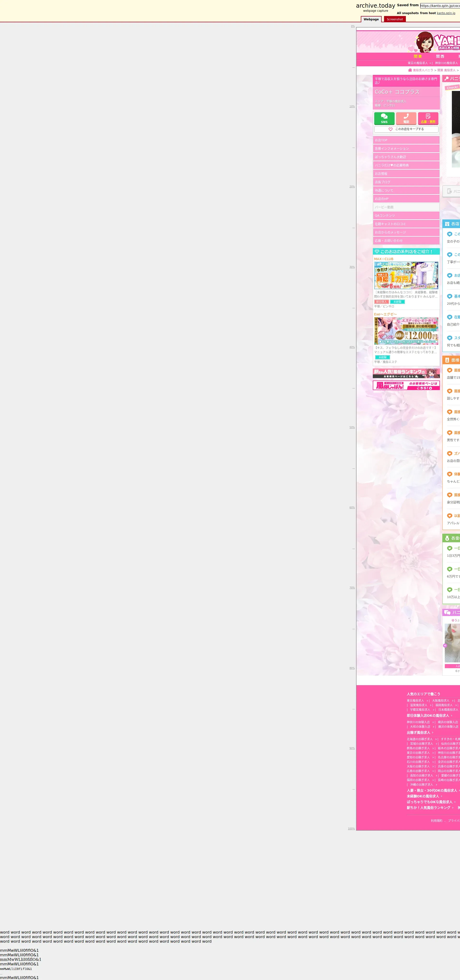Click the 50% scroll position marker

[352, 427]
